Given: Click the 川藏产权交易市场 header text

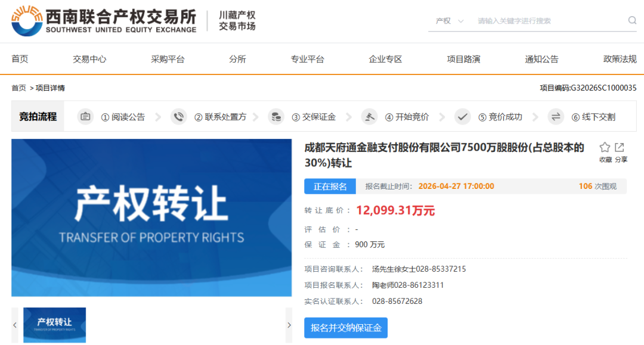Looking at the screenshot, I should (237, 20).
